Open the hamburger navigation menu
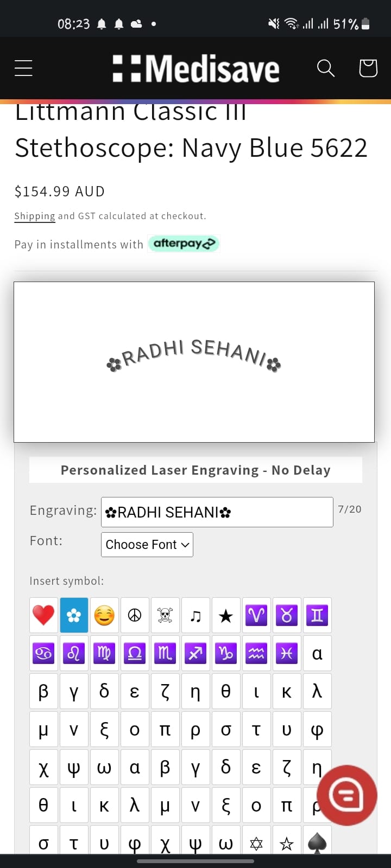This screenshot has width=391, height=868. pyautogui.click(x=23, y=68)
